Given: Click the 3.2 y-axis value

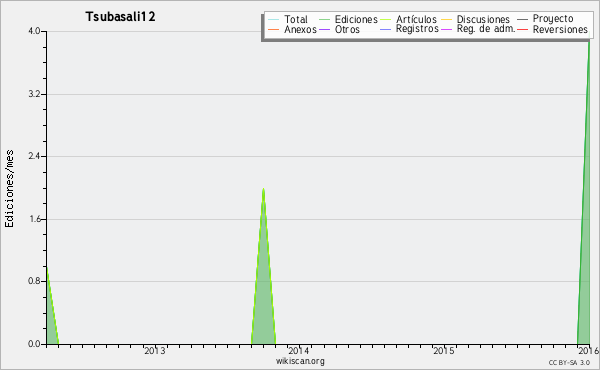Looking at the screenshot, I should (x=34, y=94).
